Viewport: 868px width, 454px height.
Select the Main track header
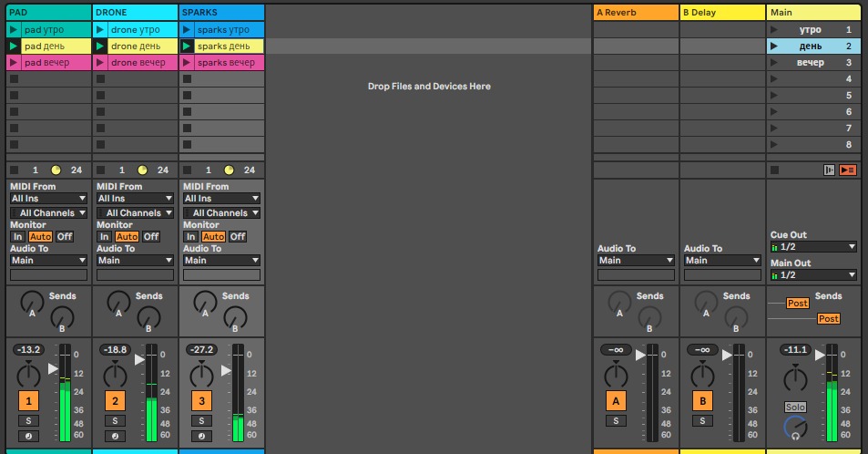[x=813, y=12]
